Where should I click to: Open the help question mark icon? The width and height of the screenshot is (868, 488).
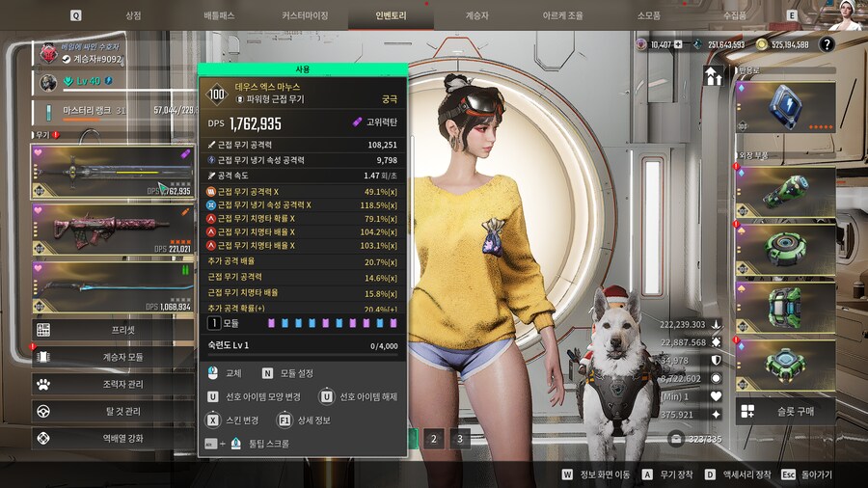click(827, 44)
